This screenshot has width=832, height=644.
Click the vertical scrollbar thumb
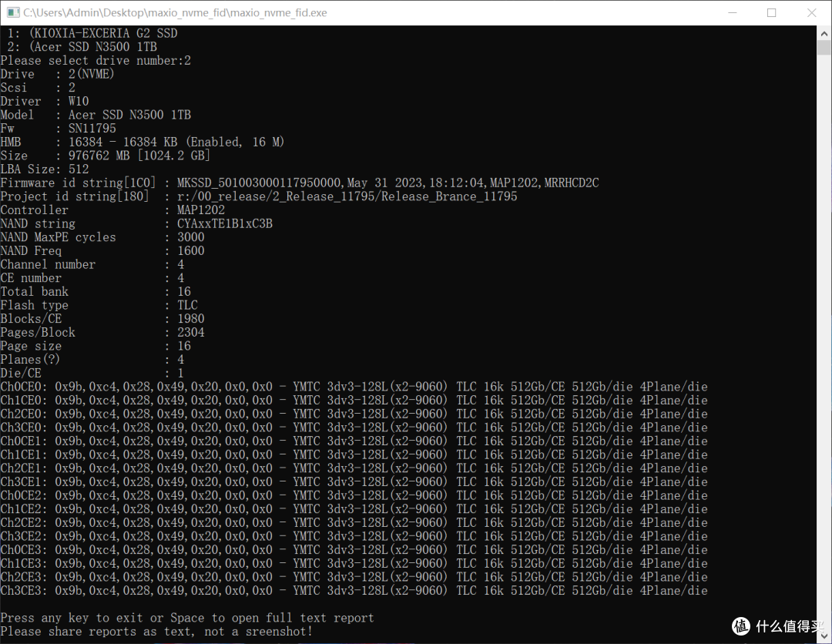[824, 49]
